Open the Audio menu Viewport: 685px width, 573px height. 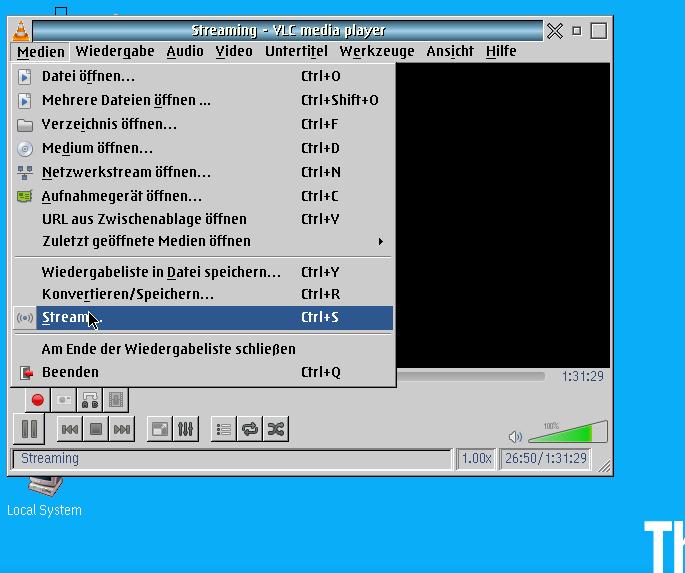(x=185, y=52)
